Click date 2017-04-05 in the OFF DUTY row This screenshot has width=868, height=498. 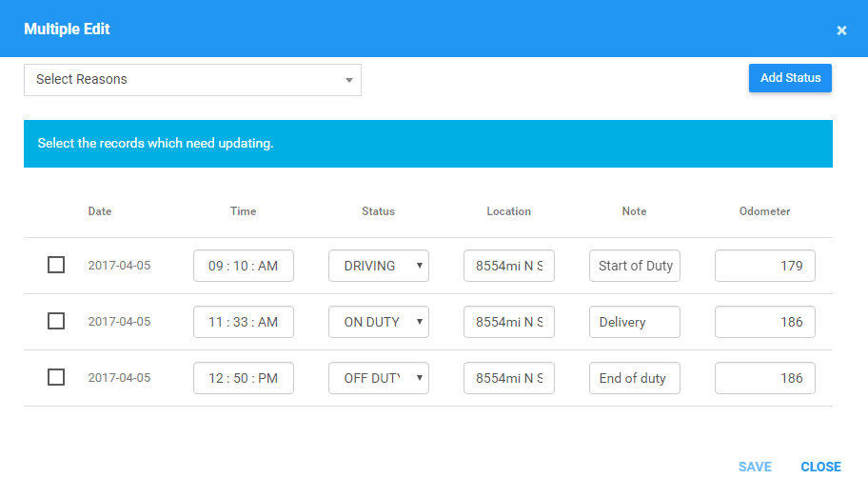coord(119,378)
